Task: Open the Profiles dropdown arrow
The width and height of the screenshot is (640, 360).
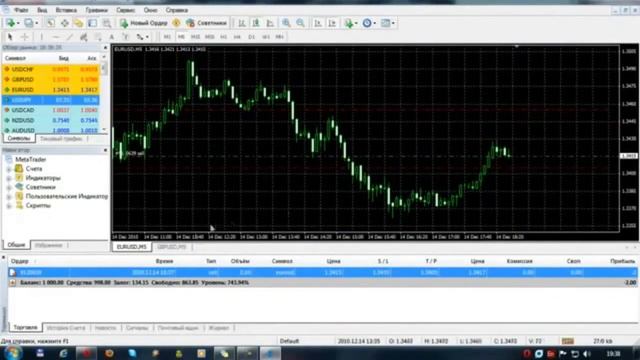Action: (36, 23)
